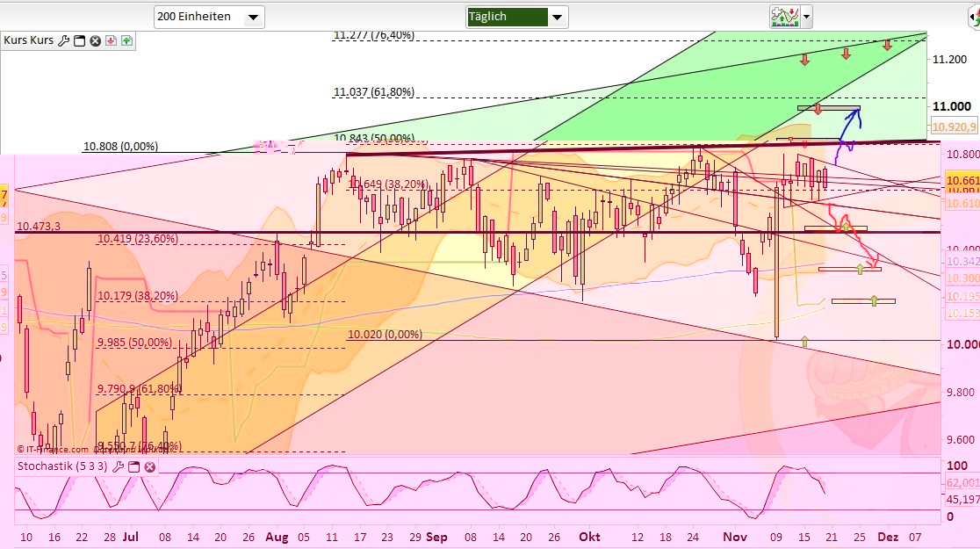Maximize the Stochastik indicator panel

click(x=133, y=466)
